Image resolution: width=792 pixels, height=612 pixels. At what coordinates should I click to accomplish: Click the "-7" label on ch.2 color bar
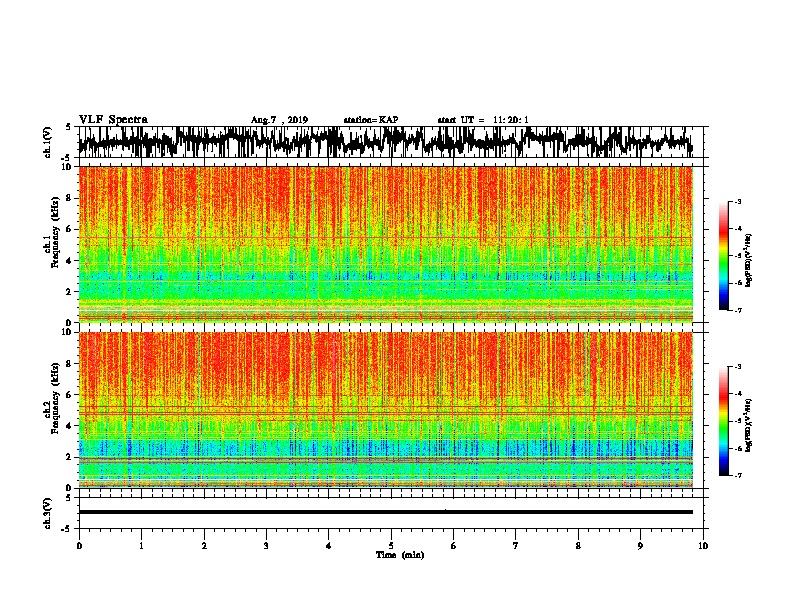pos(737,475)
